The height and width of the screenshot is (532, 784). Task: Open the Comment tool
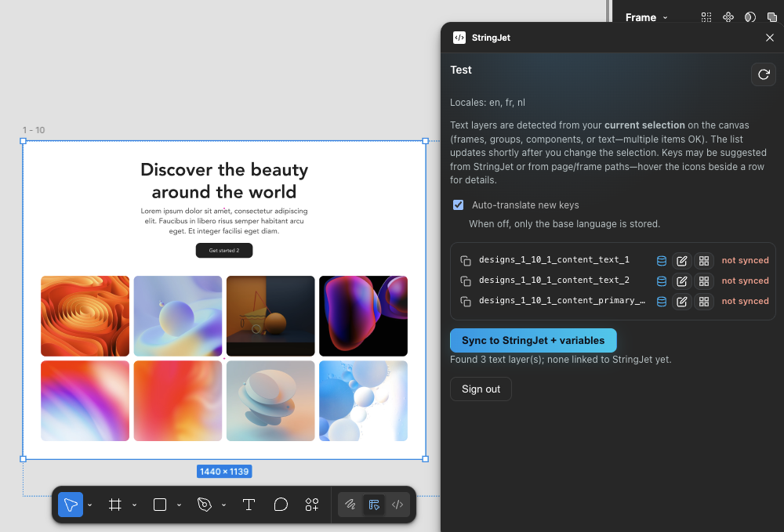pyautogui.click(x=281, y=505)
